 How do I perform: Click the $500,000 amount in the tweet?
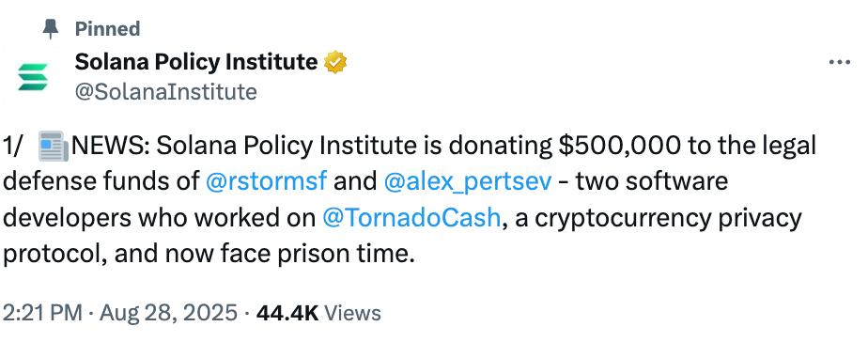(x=620, y=146)
